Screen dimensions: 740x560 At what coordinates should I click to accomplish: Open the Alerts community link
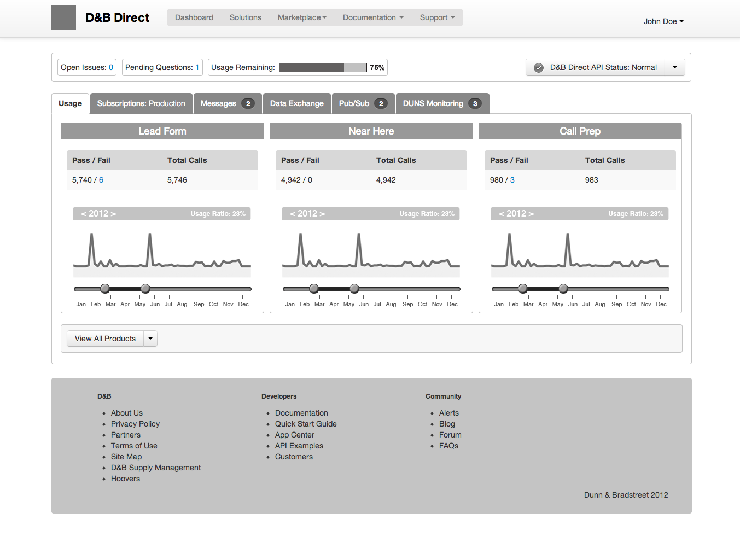pos(449,413)
